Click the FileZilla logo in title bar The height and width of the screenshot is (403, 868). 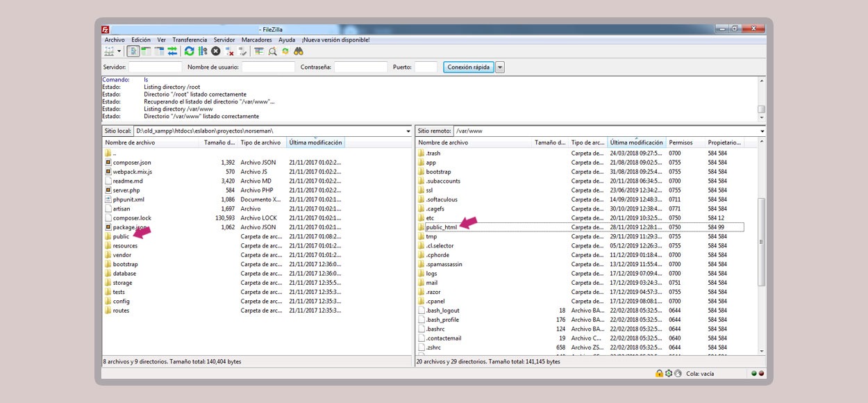(106, 29)
